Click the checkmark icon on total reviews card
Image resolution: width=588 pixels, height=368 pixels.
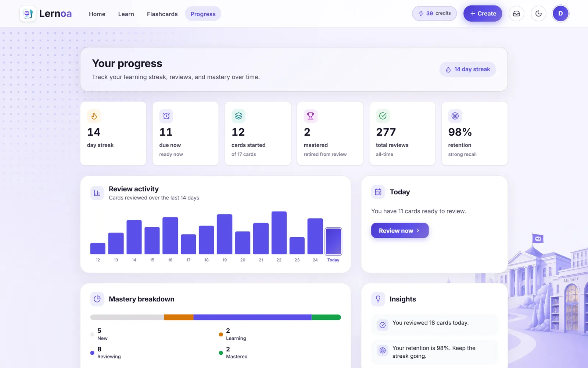pyautogui.click(x=383, y=116)
